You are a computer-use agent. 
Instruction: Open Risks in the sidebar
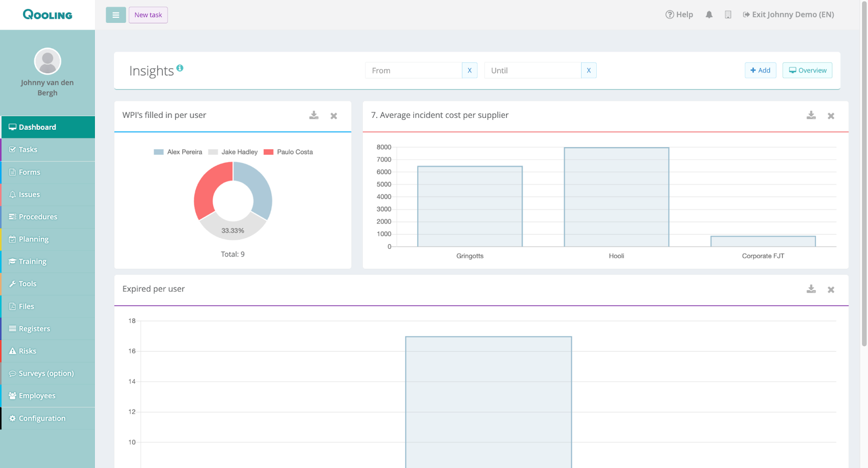point(48,351)
